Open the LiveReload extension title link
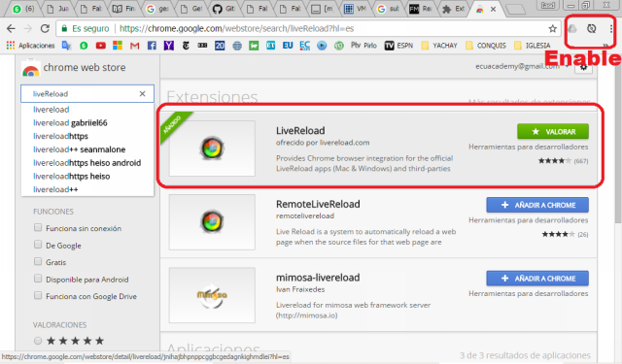 click(300, 131)
